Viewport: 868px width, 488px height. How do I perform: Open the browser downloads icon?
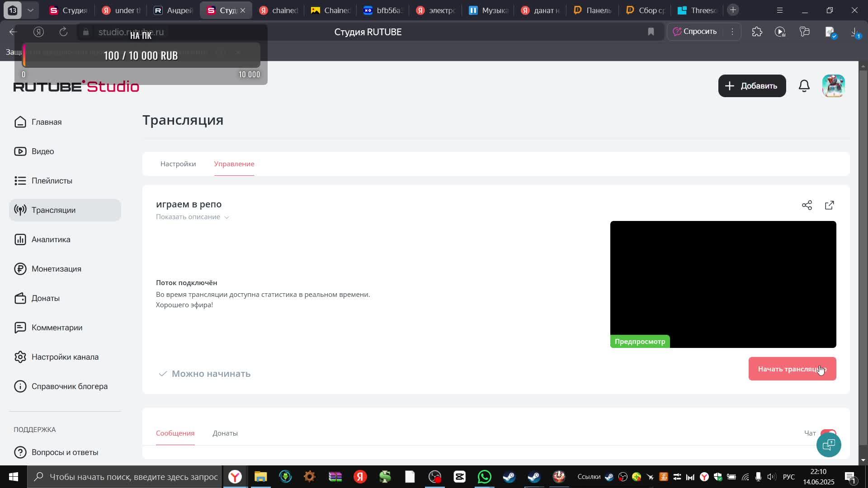point(855,32)
